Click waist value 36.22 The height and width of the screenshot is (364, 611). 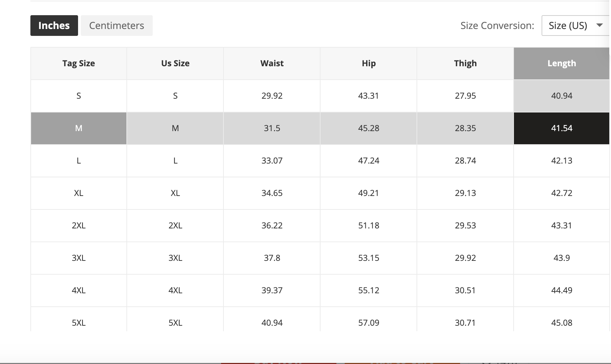point(272,226)
